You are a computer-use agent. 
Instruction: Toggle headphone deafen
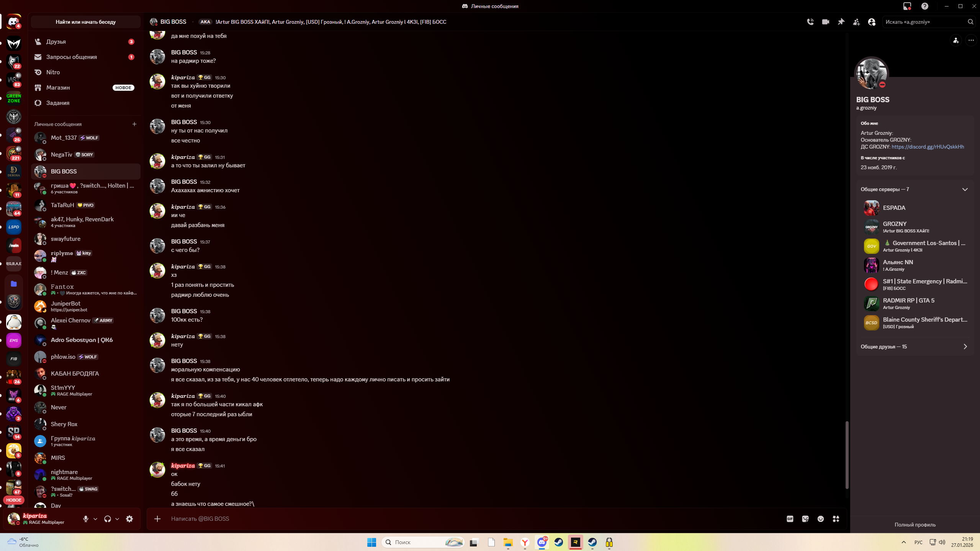(107, 519)
